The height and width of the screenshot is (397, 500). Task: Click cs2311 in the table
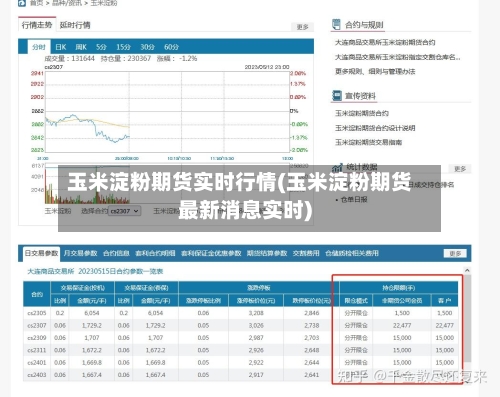tap(37, 350)
